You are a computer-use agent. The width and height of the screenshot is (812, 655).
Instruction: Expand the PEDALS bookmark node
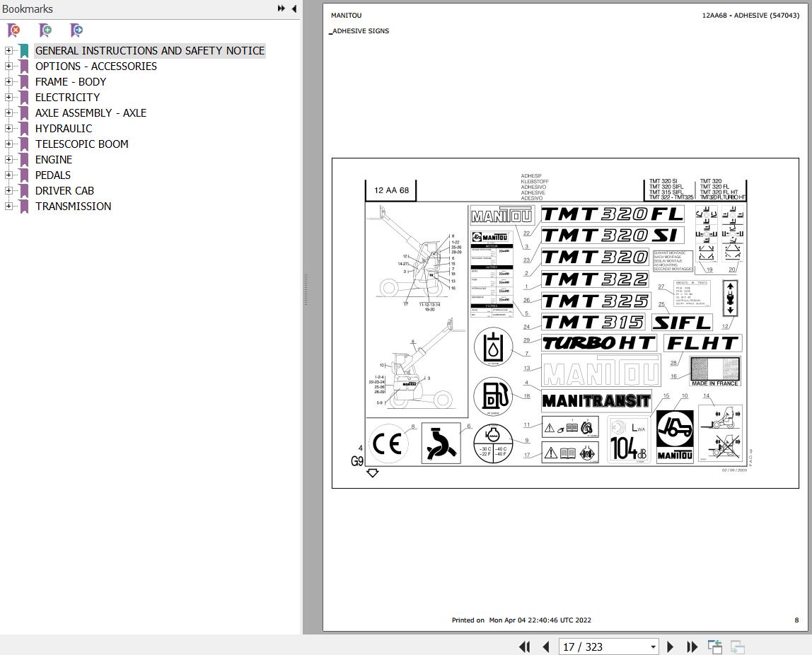point(8,175)
